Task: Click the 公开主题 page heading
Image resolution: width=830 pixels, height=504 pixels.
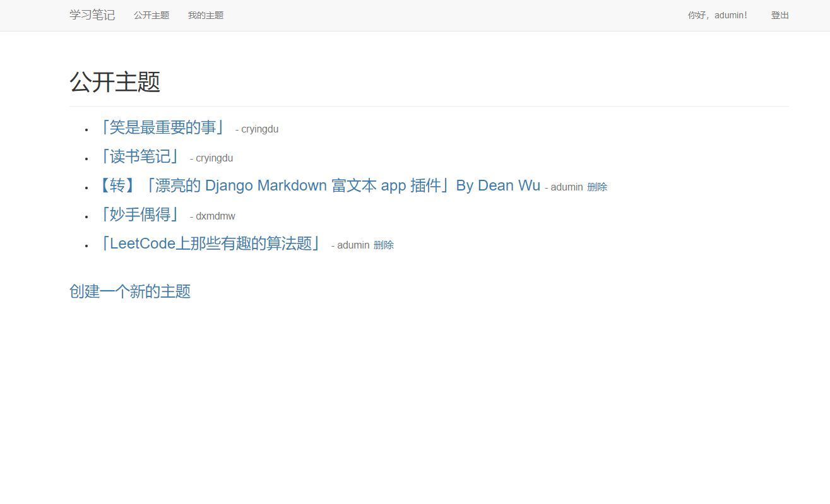Action: point(114,82)
